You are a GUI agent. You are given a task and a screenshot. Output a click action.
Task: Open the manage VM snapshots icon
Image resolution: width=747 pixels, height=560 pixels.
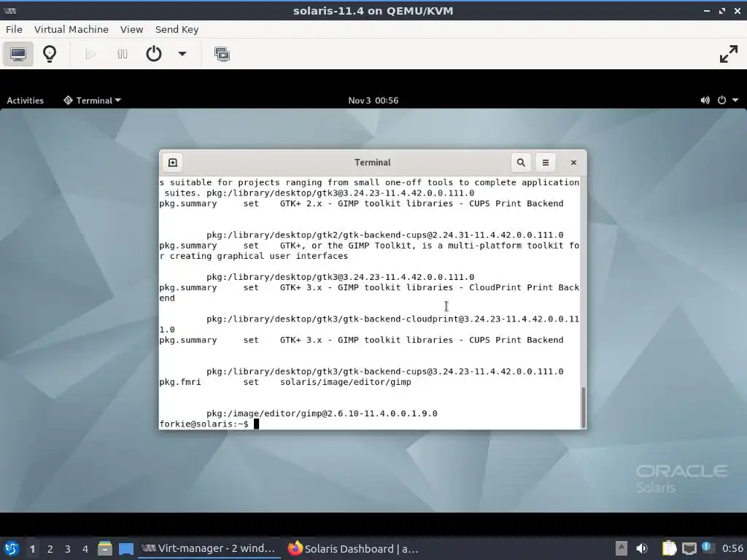point(222,54)
